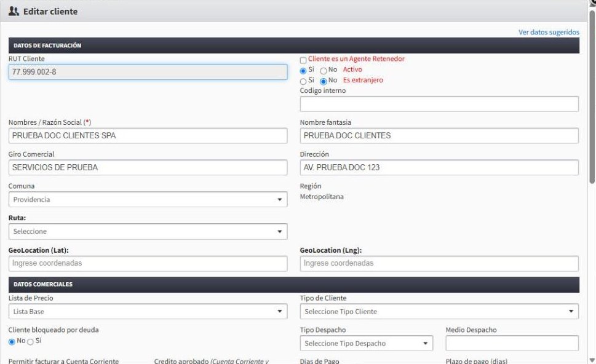Screen dimensions: 596x364
Task: Click the scrollbar down arrow
Action: point(592,360)
